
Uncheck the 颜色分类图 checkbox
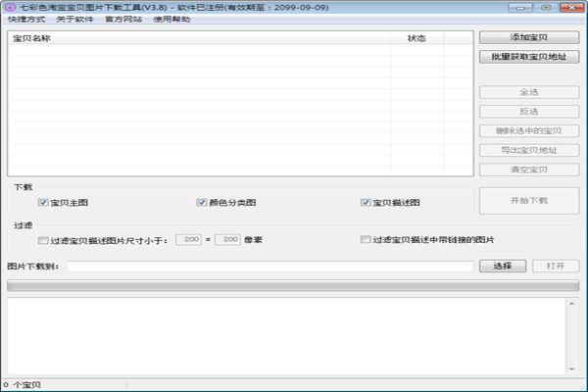(x=202, y=203)
